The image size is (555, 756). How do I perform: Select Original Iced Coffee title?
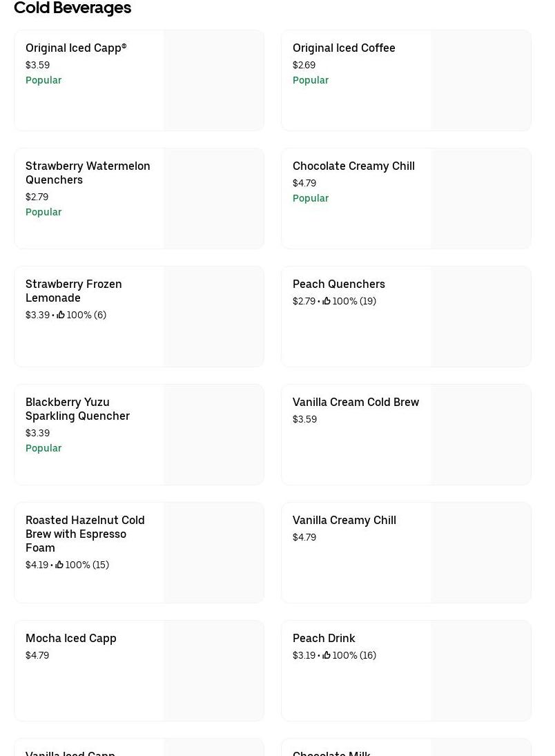point(344,48)
